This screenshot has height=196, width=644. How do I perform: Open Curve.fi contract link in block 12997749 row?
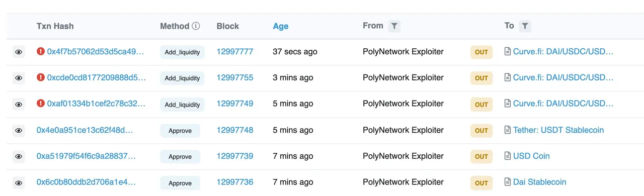click(x=563, y=104)
